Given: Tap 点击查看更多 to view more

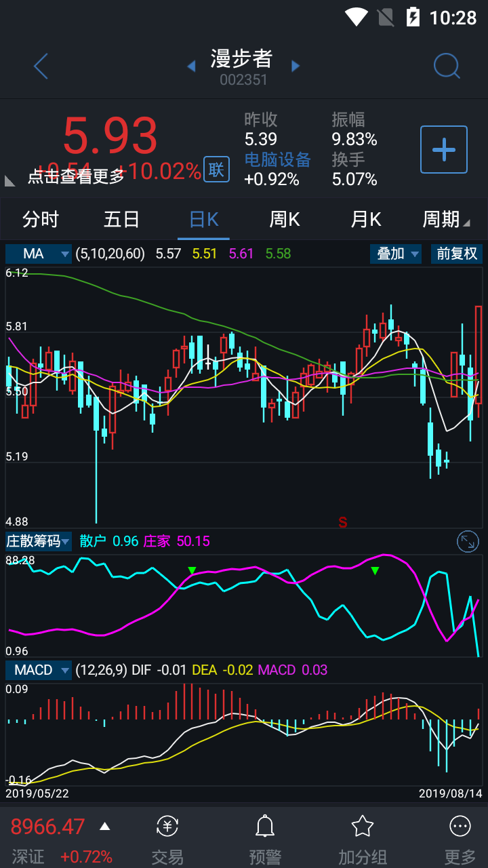Looking at the screenshot, I should pyautogui.click(x=76, y=176).
